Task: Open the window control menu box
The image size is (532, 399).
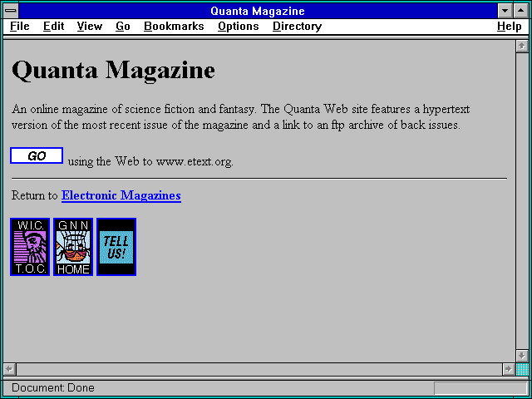Action: pos(11,11)
